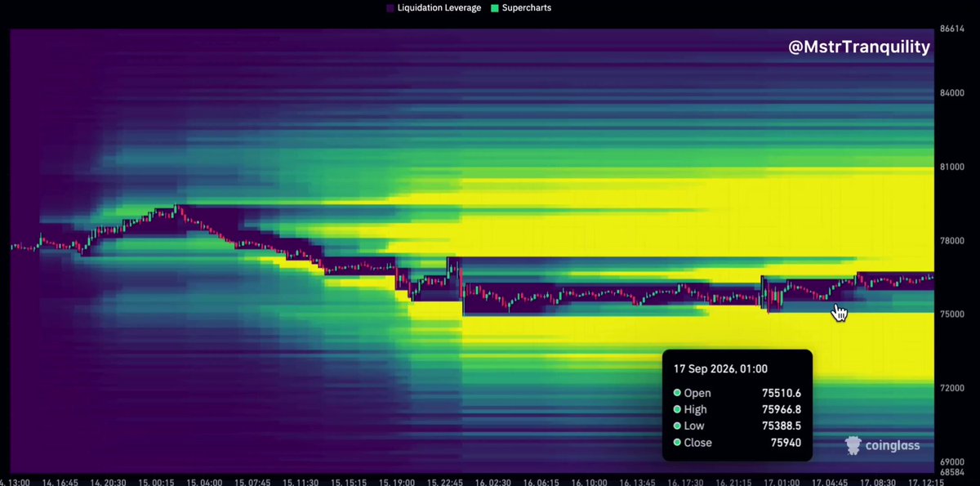This screenshot has height=486, width=980.
Task: Click the 16, 21:15 time axis label
Action: click(x=733, y=482)
